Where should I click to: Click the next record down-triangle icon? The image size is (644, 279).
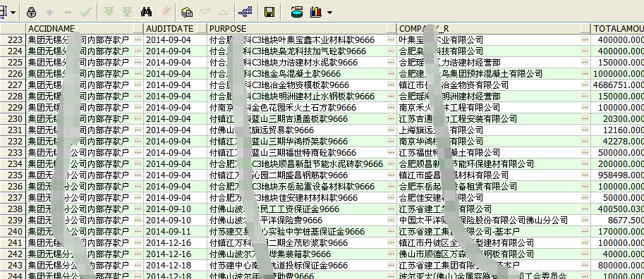pyautogui.click(x=205, y=12)
